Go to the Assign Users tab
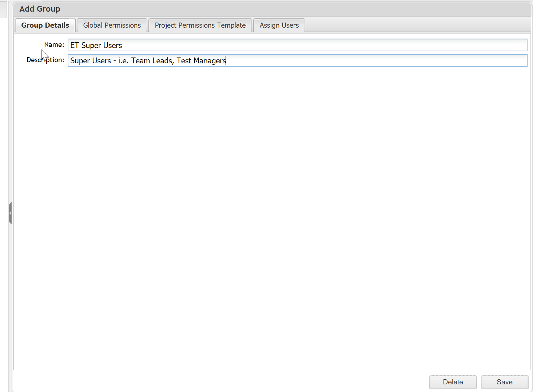Viewport: 533px width, 392px height. tap(279, 25)
